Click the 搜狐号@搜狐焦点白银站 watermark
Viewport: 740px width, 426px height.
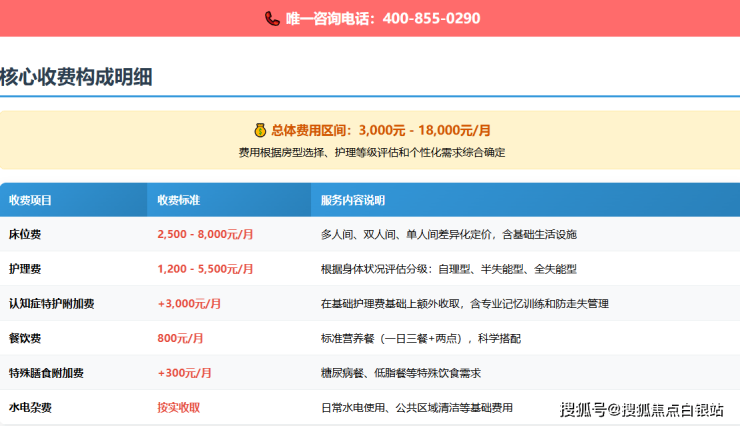642,408
